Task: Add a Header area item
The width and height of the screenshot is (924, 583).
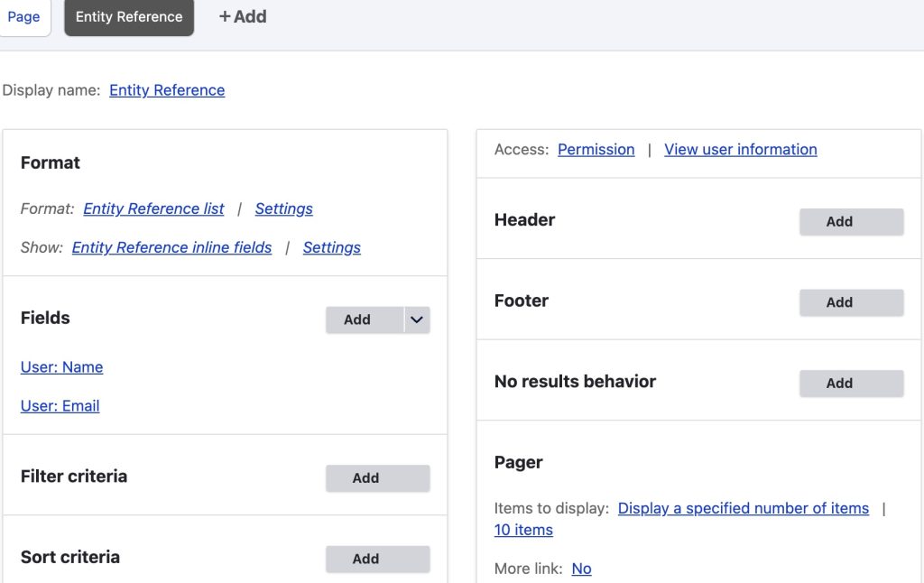Action: [x=851, y=221]
